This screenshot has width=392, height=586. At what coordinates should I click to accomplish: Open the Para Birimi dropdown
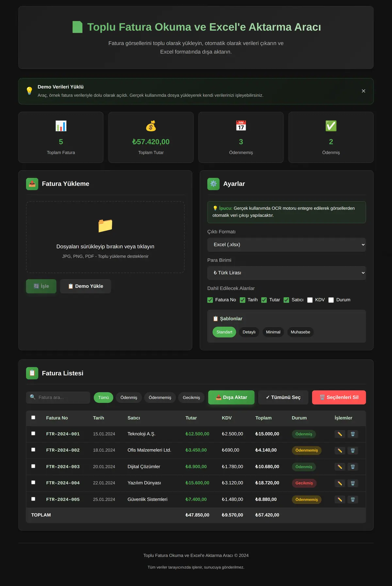click(x=286, y=273)
